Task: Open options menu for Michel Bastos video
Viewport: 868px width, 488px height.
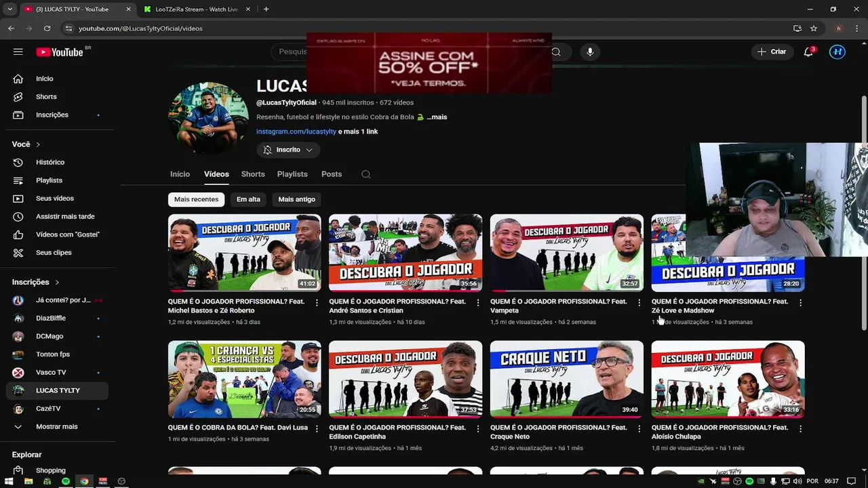Action: 317,303
